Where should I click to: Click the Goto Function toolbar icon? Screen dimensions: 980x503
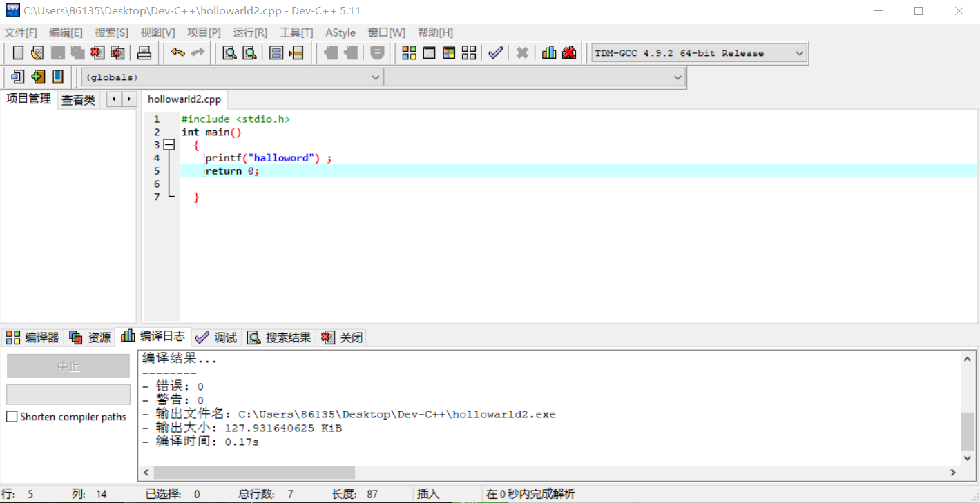point(276,52)
